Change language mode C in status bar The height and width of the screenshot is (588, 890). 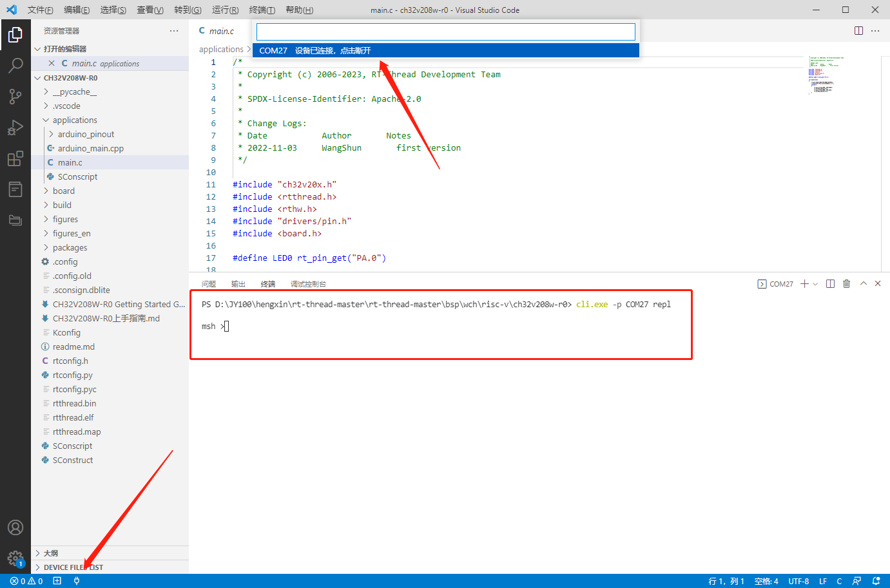[839, 581]
